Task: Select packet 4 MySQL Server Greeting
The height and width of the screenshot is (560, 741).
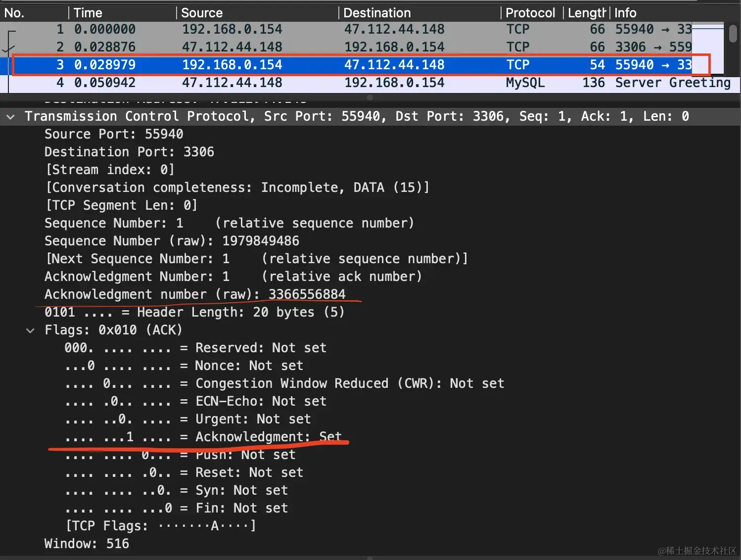Action: click(370, 83)
